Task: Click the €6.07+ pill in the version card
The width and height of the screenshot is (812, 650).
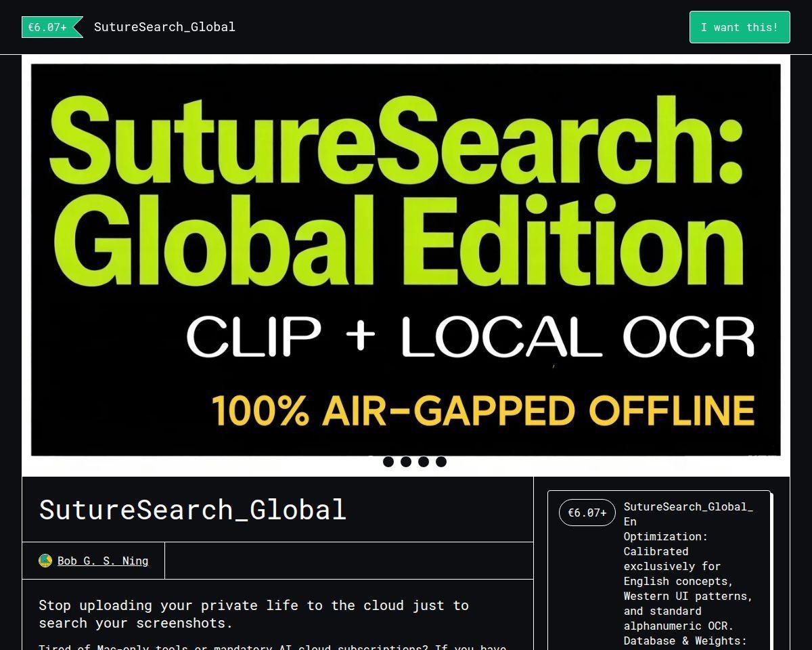Action: (587, 513)
